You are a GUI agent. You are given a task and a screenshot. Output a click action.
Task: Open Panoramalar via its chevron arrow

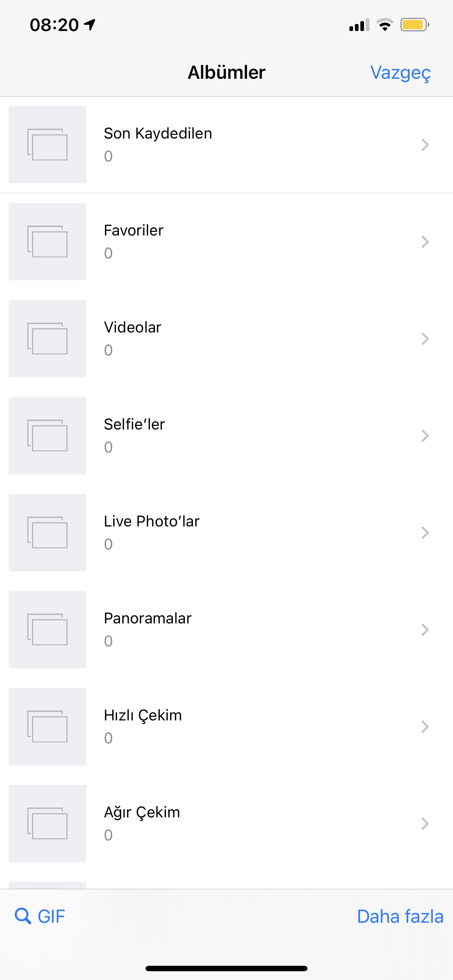tap(425, 630)
